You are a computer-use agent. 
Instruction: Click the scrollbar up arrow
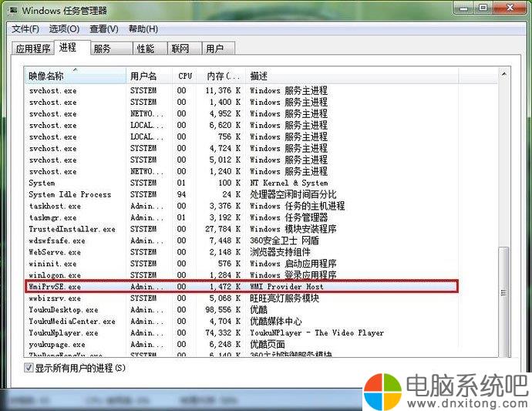pyautogui.click(x=503, y=74)
